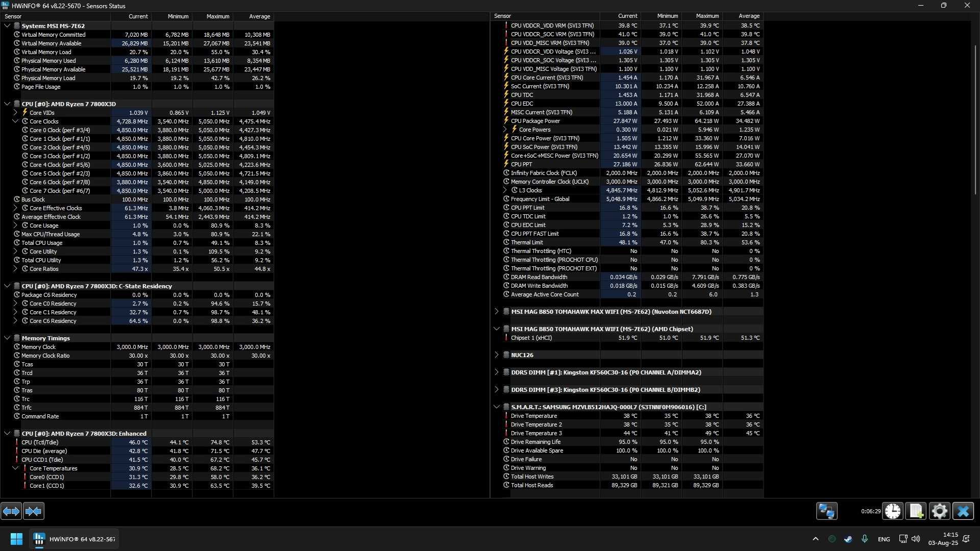Select the Virtual Memory Committed row

tap(137, 35)
